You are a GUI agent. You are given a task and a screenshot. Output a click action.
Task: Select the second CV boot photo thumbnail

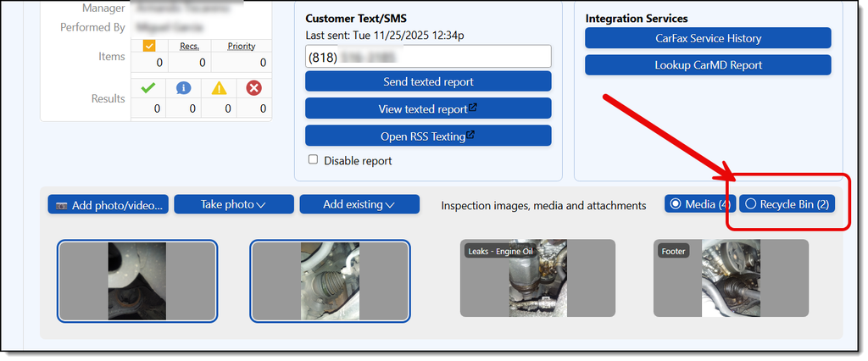[x=330, y=280]
